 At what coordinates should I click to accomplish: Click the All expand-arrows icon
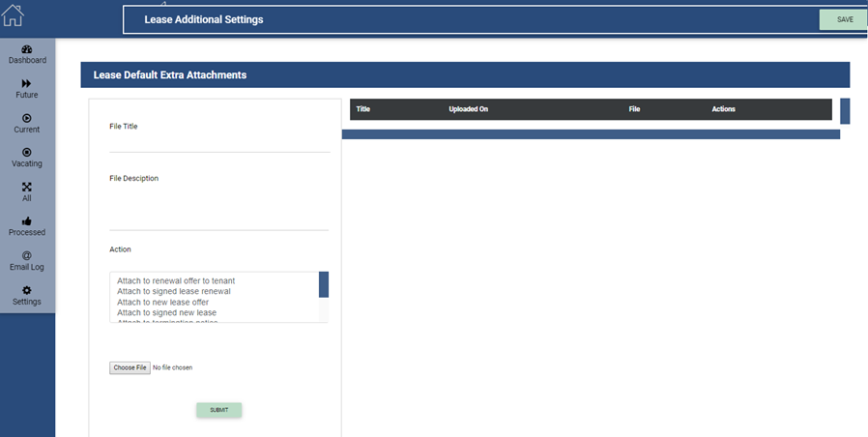(26, 187)
